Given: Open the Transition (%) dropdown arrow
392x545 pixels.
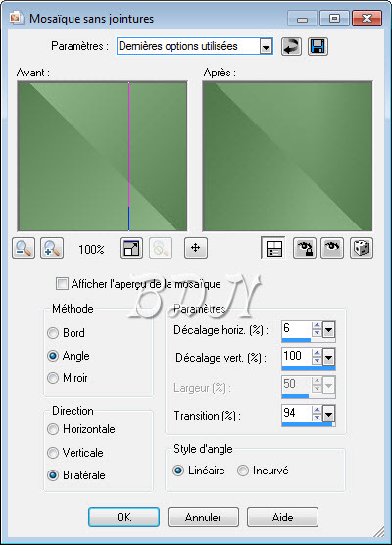Looking at the screenshot, I should [x=328, y=414].
